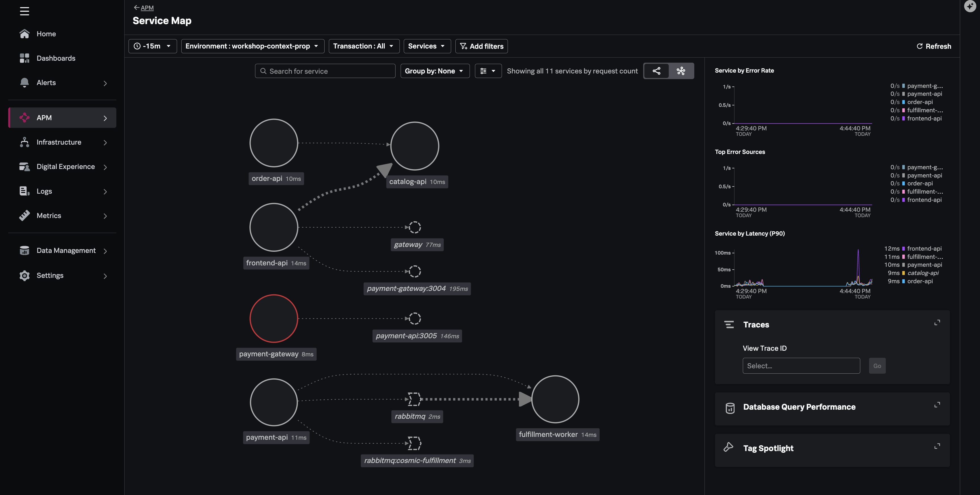The image size is (980, 495).
Task: Click the Settings gear icon
Action: point(24,276)
